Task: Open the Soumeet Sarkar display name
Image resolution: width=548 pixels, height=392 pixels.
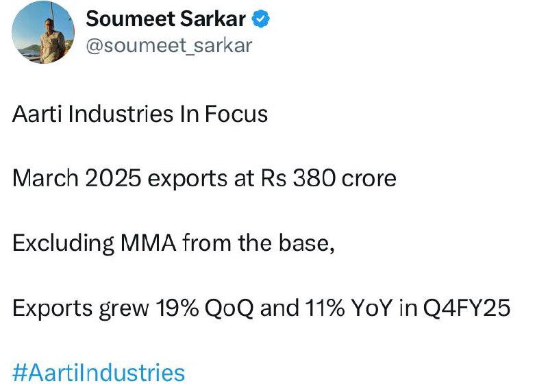Action: click(166, 19)
